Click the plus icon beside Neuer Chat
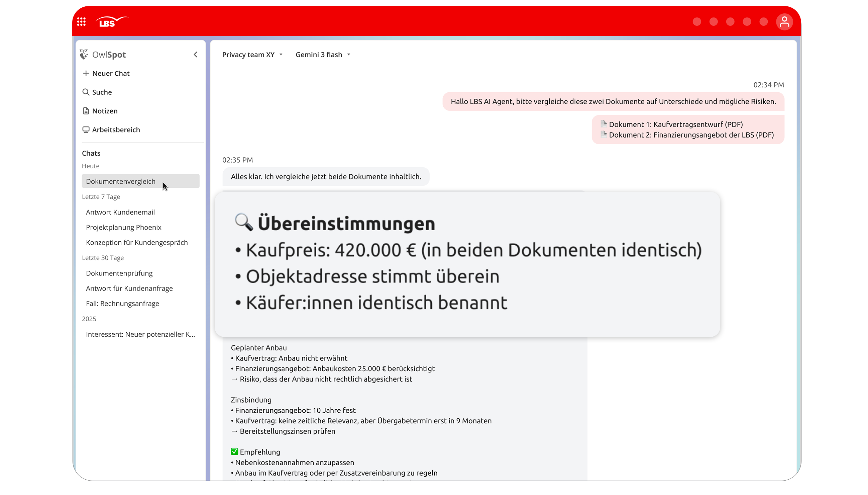The height and width of the screenshot is (495, 868). (86, 73)
